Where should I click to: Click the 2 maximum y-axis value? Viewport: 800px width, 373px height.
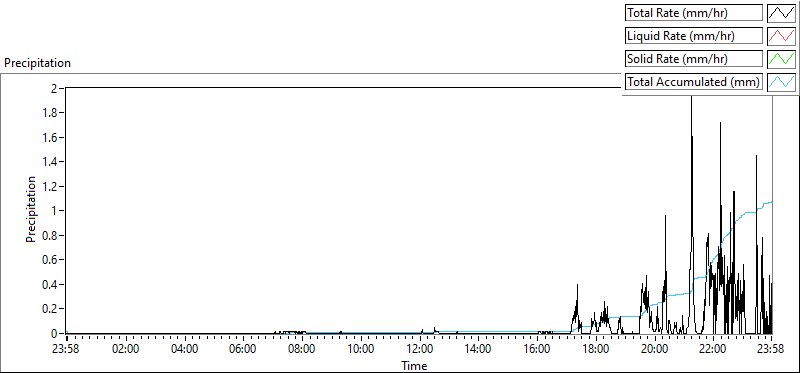[x=55, y=88]
